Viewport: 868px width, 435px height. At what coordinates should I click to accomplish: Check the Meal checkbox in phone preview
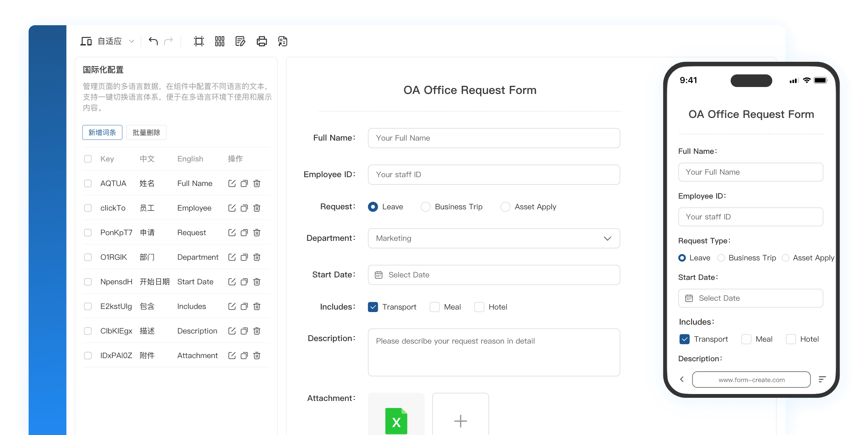point(746,339)
